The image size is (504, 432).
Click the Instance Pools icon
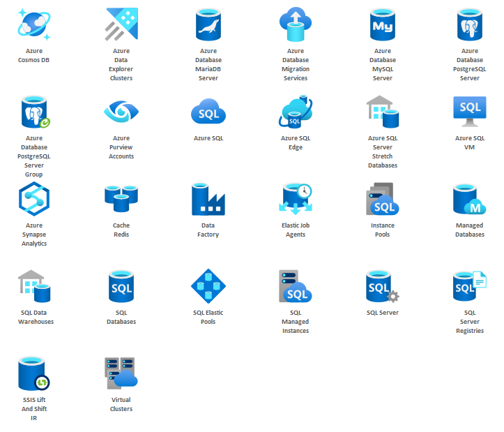(x=383, y=200)
